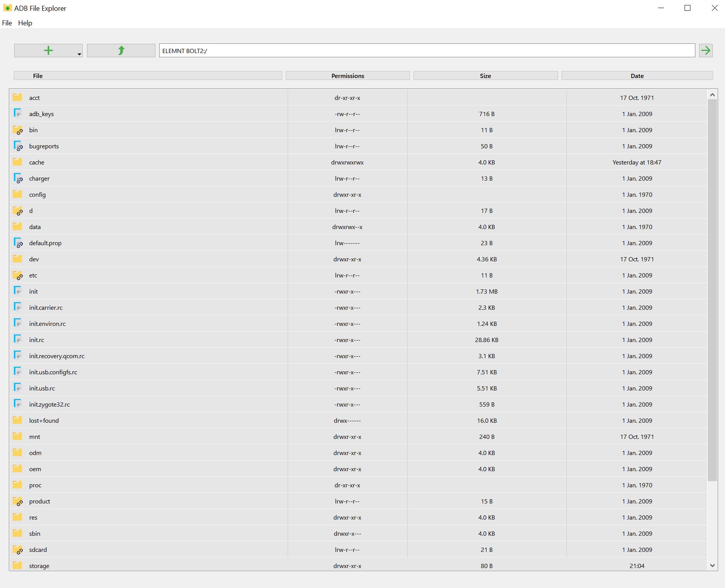Click the odm folder name
The width and height of the screenshot is (725, 588).
click(35, 453)
